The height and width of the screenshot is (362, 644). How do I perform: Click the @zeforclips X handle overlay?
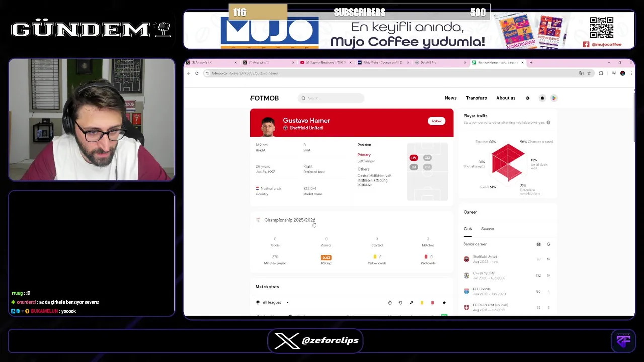click(x=331, y=341)
